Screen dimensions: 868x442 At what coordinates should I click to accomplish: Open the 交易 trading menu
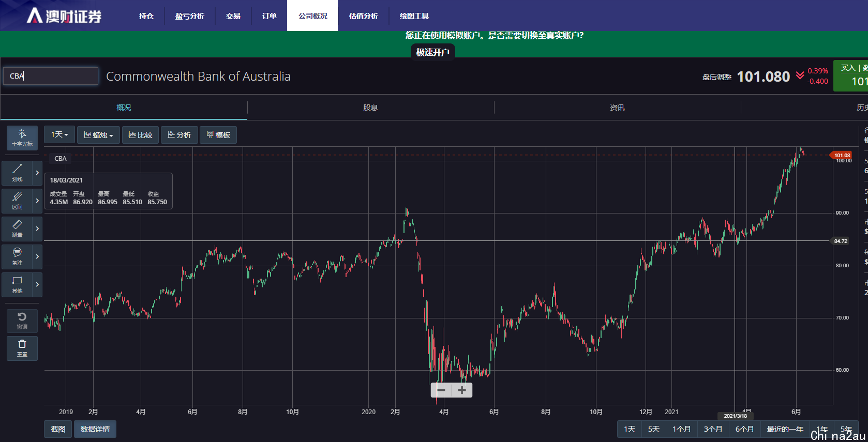233,16
